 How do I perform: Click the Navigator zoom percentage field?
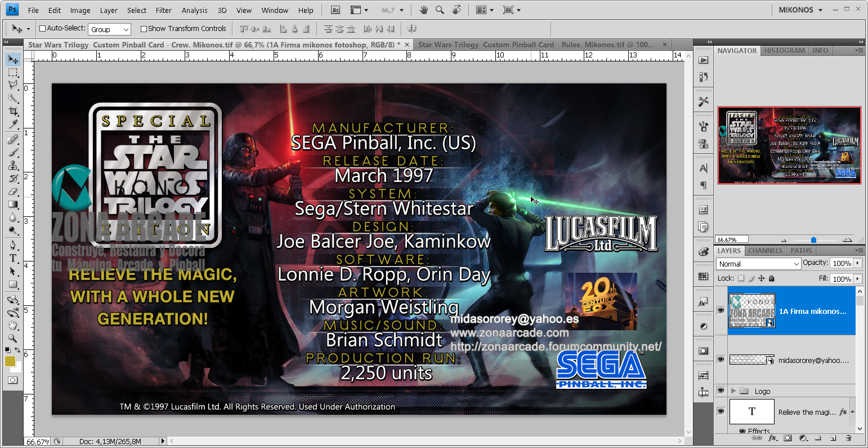click(732, 239)
